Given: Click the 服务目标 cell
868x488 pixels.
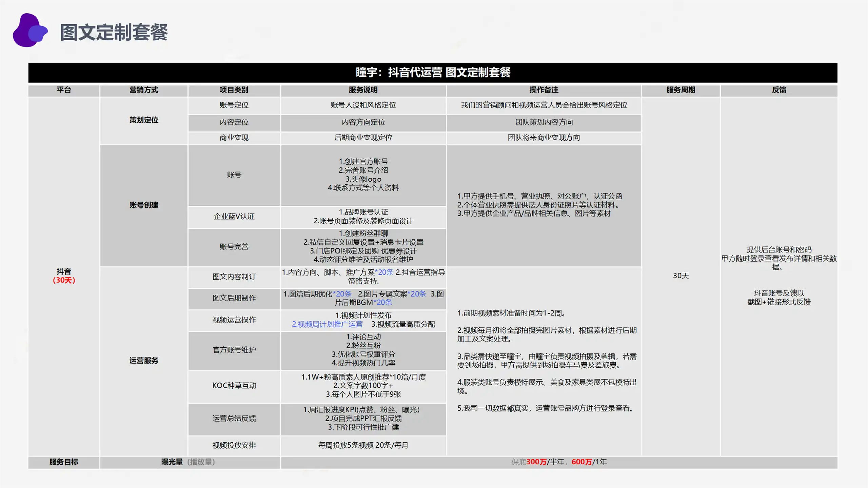Looking at the screenshot, I should (x=64, y=462).
